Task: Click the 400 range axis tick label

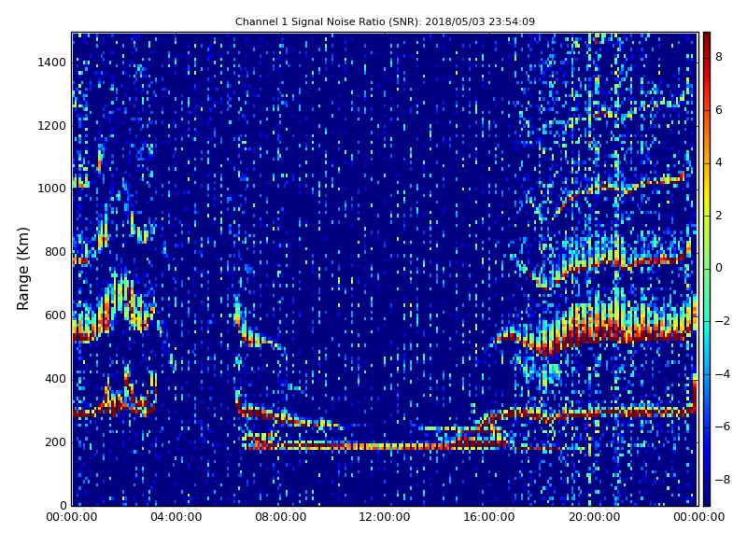Action: pyautogui.click(x=55, y=379)
